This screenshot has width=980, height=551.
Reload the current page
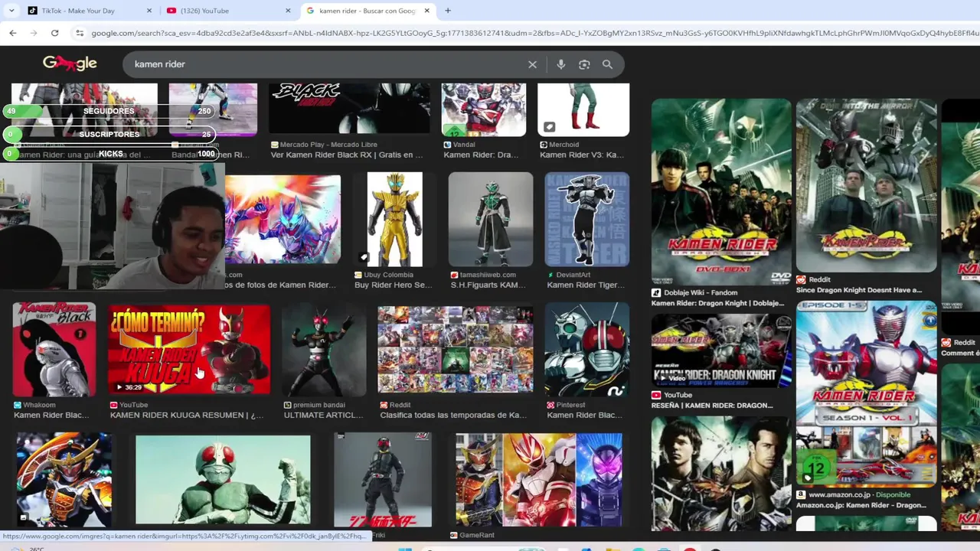(x=54, y=33)
